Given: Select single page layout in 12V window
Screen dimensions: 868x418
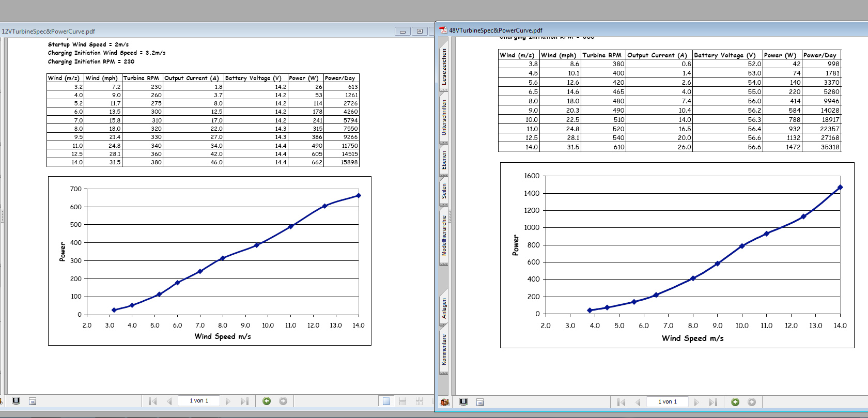Looking at the screenshot, I should pos(386,401).
